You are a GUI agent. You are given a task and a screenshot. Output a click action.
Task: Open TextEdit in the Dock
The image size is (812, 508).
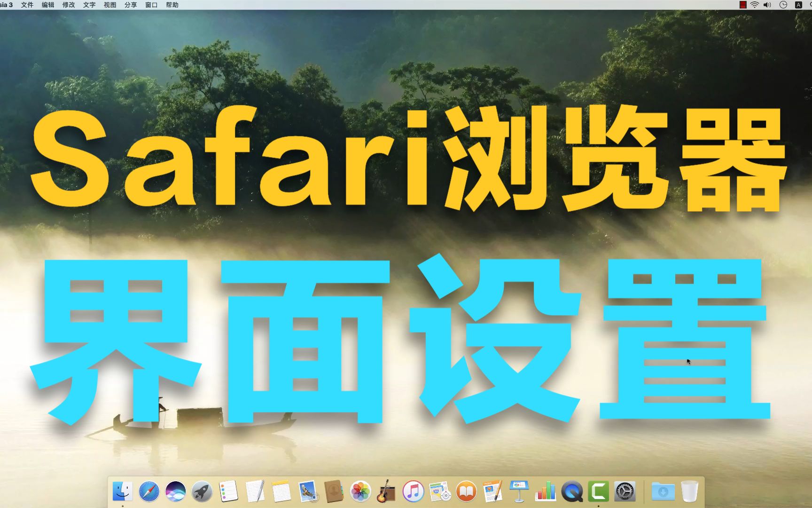[255, 492]
